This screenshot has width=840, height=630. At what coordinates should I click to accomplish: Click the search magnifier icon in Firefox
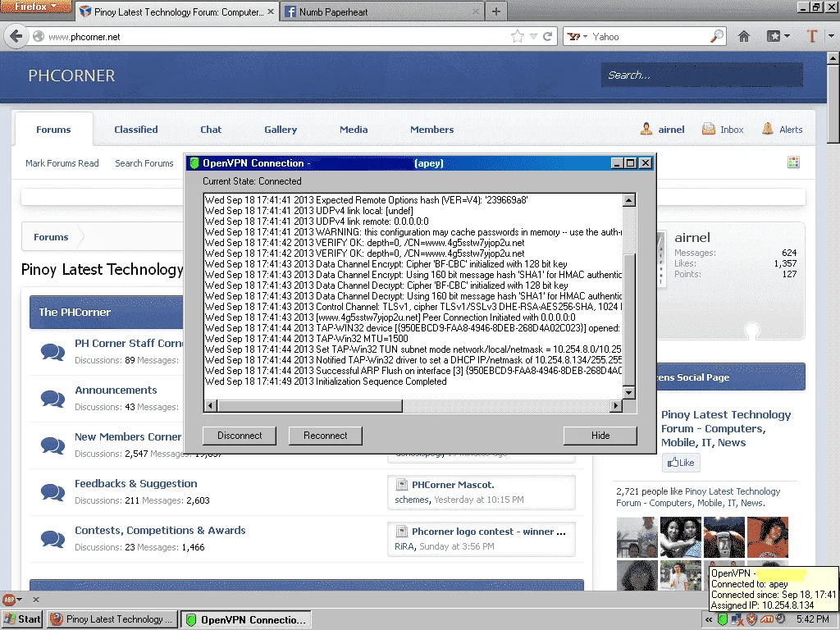(716, 36)
